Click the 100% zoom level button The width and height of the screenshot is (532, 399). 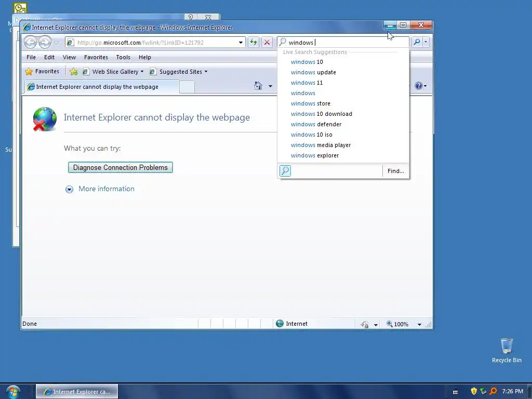coord(397,324)
